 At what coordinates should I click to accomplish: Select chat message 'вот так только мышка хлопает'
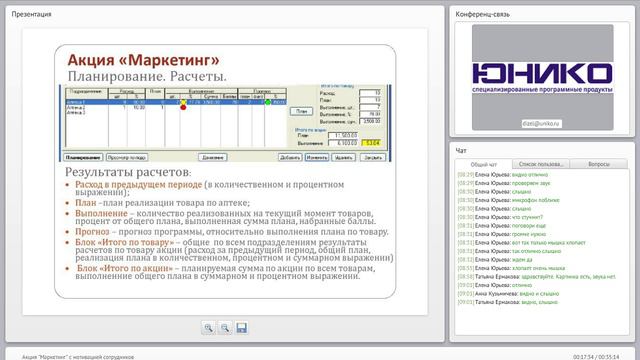pos(549,243)
